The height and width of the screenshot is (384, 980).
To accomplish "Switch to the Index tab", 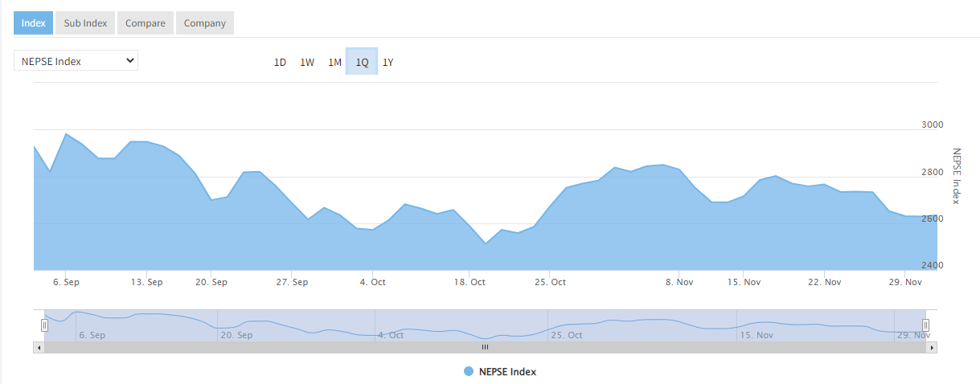I will 33,23.
